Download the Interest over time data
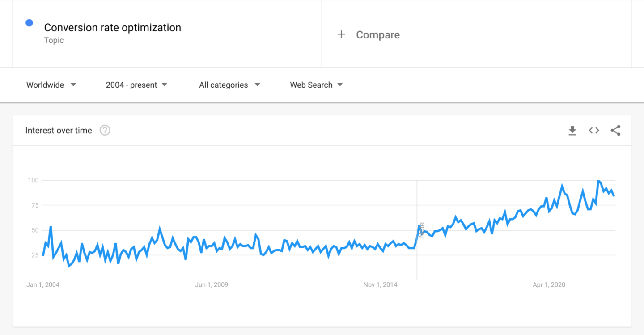644x335 pixels. click(x=572, y=131)
